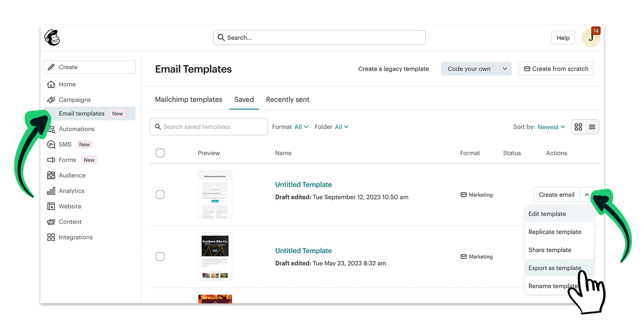Switch to grid view layout
The height and width of the screenshot is (336, 644).
tap(578, 127)
